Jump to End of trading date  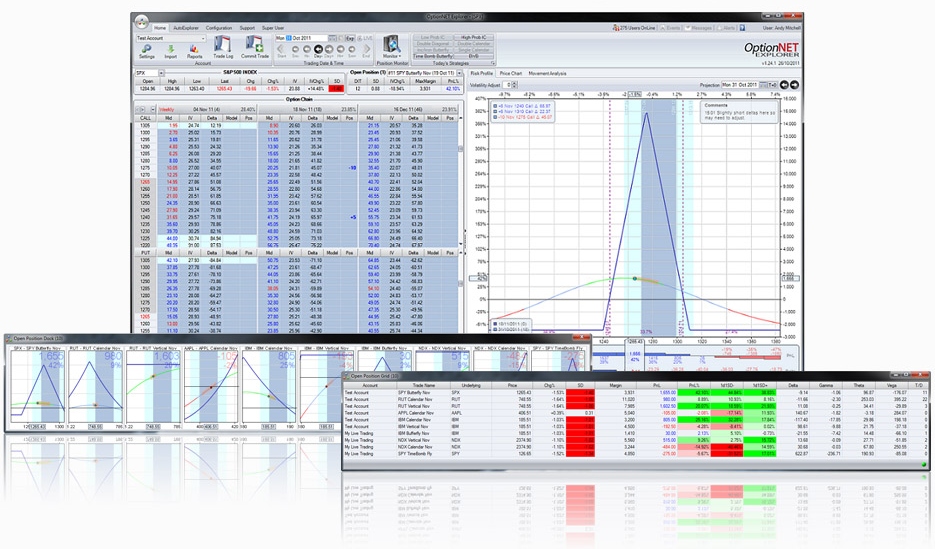point(366,51)
